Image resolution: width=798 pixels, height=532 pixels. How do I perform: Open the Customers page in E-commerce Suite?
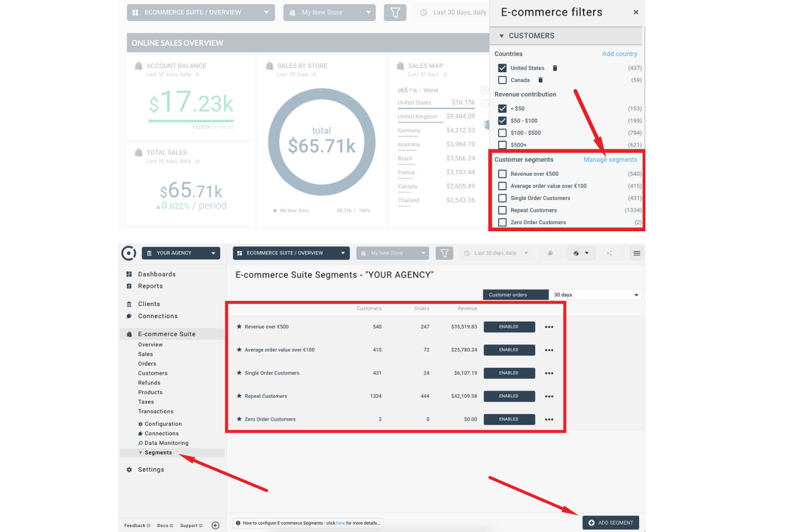(153, 373)
